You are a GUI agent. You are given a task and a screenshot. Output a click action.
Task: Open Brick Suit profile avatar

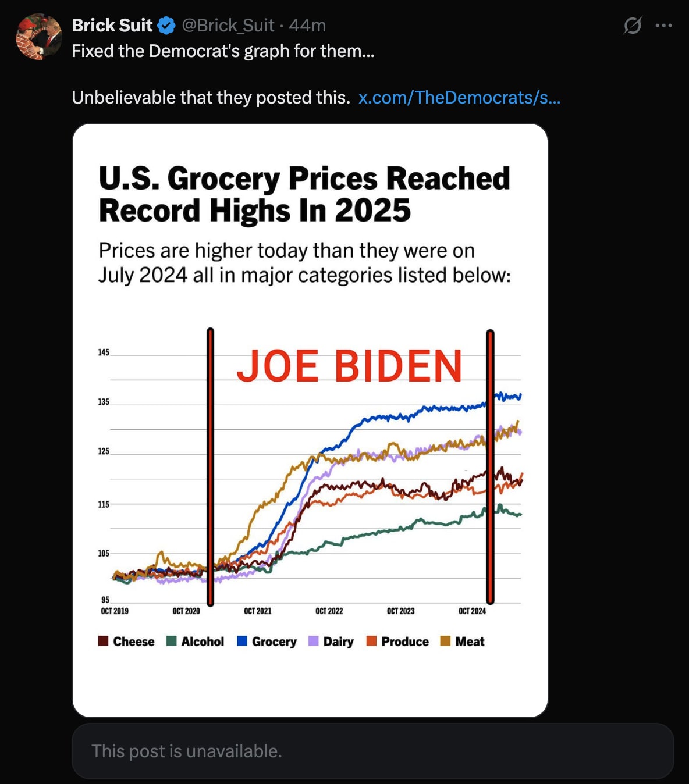pos(39,37)
